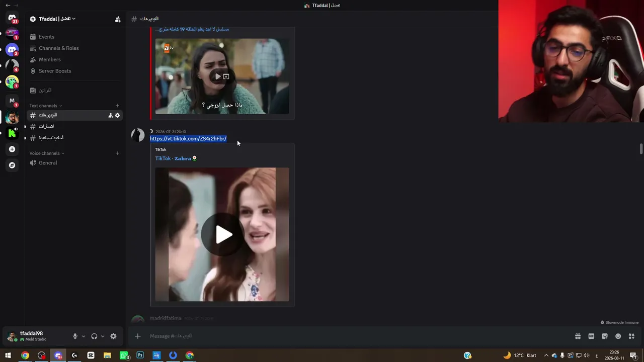This screenshot has height=362, width=644.
Task: Open Chrome from the taskbar
Action: point(25,355)
